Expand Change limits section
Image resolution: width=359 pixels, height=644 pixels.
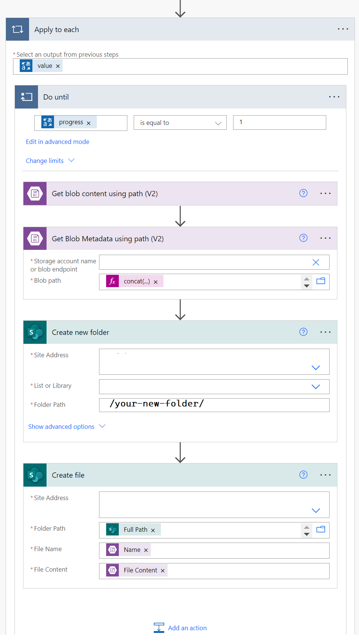50,161
